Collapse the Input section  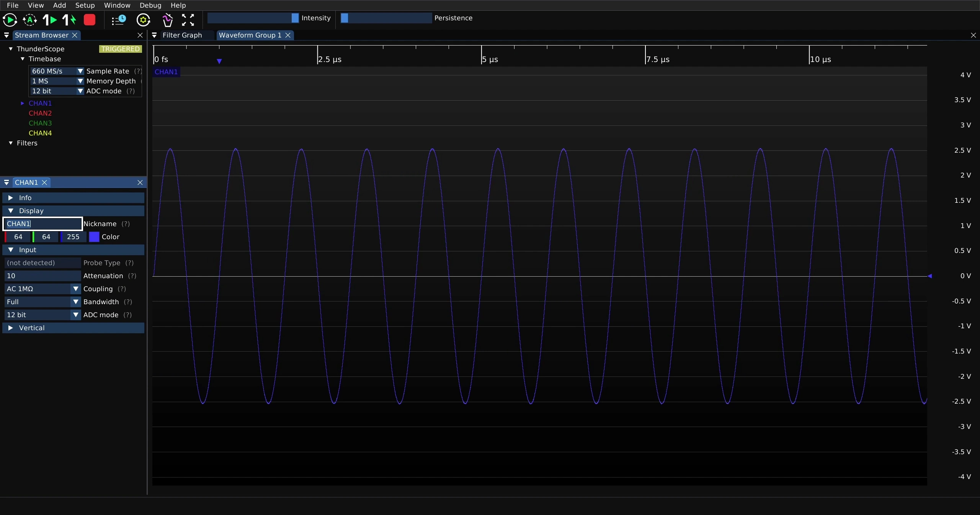point(73,250)
